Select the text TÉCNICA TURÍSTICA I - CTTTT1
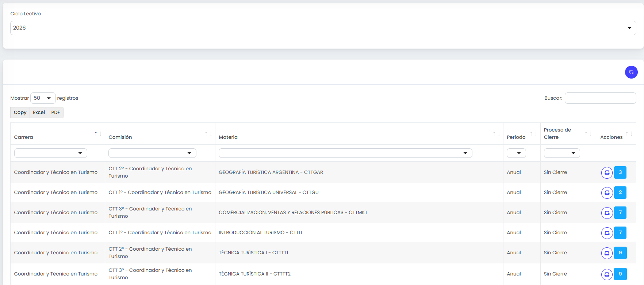Viewport: 644px width, 285px height. coord(253,253)
